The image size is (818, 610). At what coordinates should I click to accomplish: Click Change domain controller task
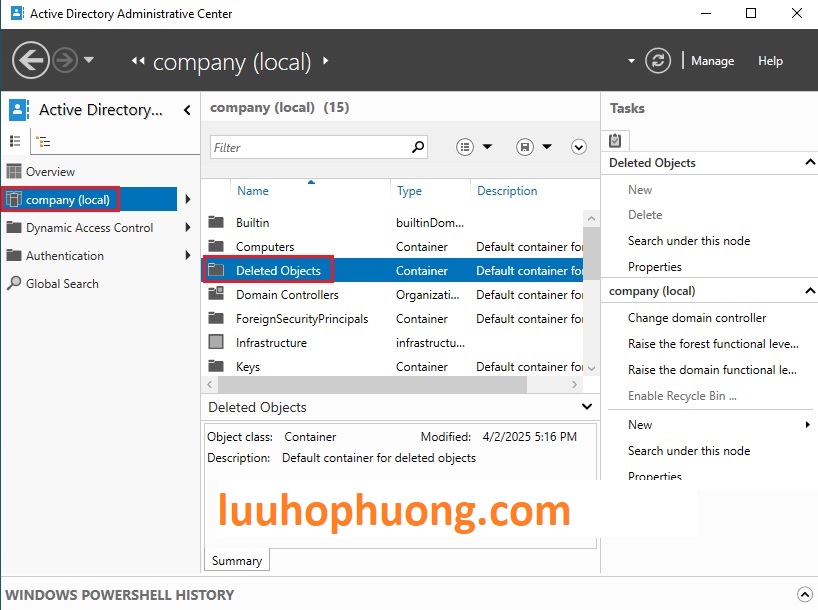pos(697,318)
